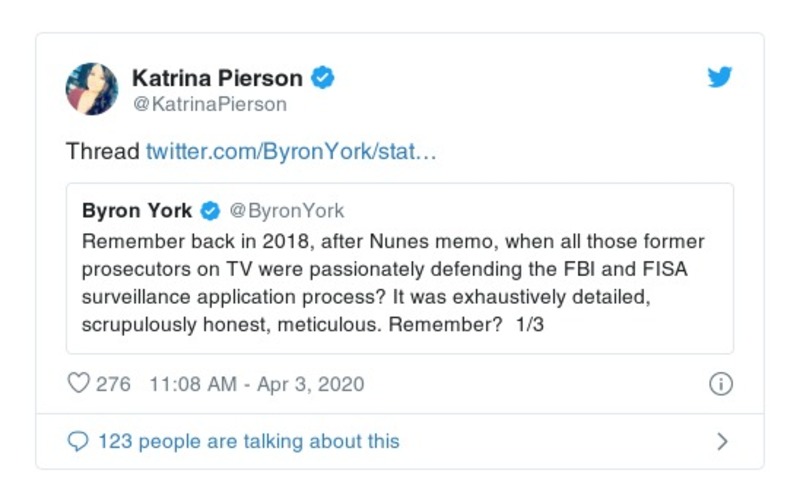Like the tweet with the heart icon

click(78, 384)
